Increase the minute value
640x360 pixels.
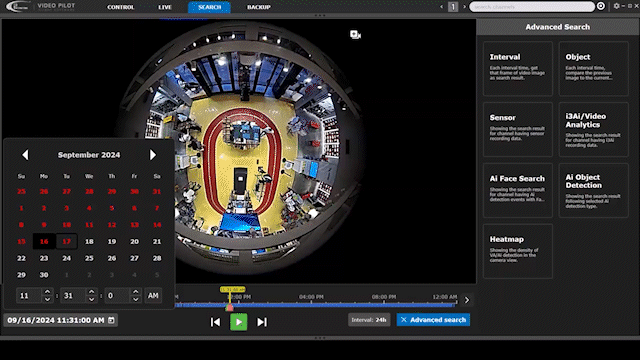[x=91, y=292]
